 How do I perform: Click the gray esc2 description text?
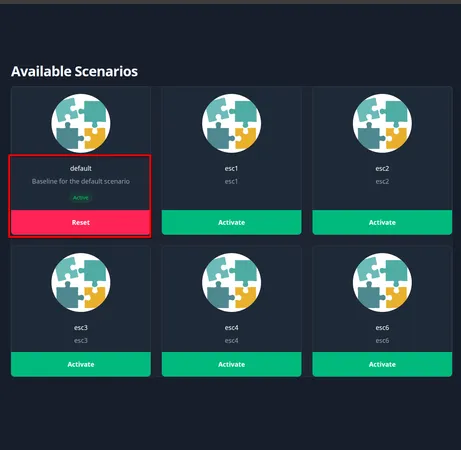coord(382,181)
